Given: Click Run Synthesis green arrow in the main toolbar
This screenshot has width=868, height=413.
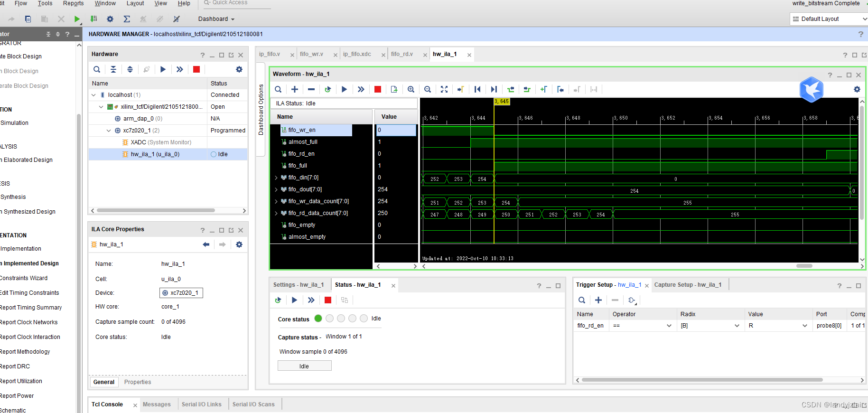Looking at the screenshot, I should point(77,19).
